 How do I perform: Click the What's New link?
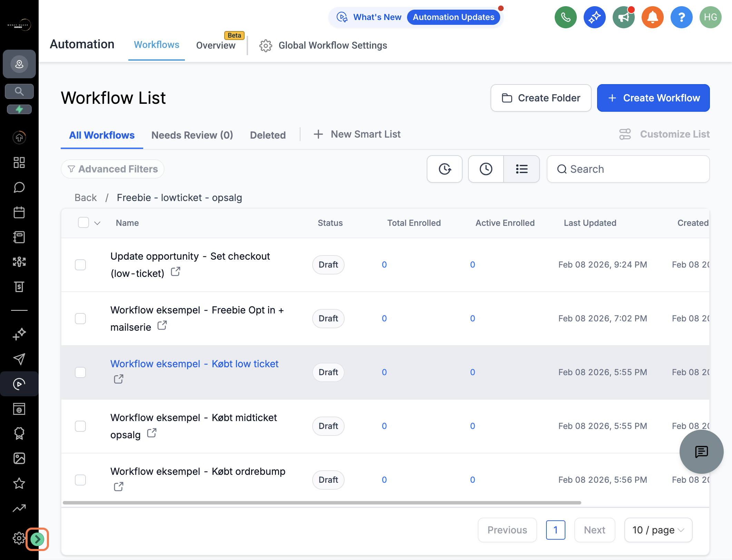[377, 17]
